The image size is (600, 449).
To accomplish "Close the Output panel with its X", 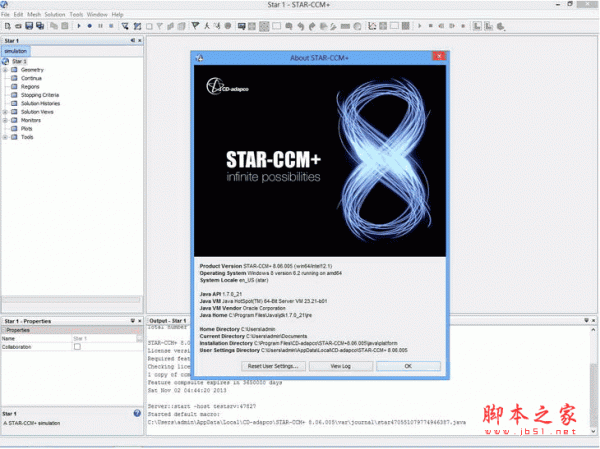I will click(x=593, y=320).
